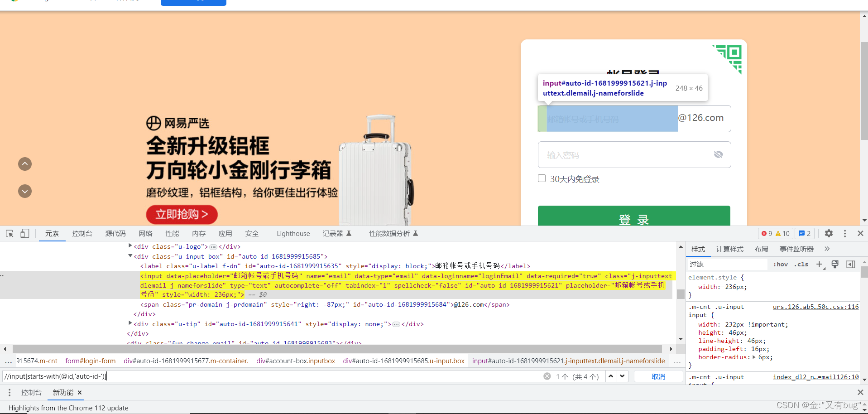The width and height of the screenshot is (868, 414).
Task: Click new style rule plus icon
Action: pos(820,264)
